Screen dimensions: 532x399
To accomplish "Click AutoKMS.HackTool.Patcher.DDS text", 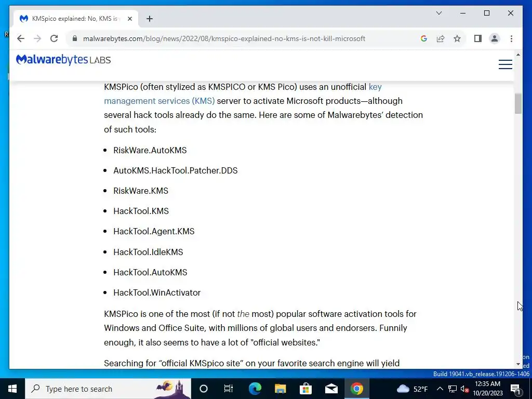I will pyautogui.click(x=176, y=170).
